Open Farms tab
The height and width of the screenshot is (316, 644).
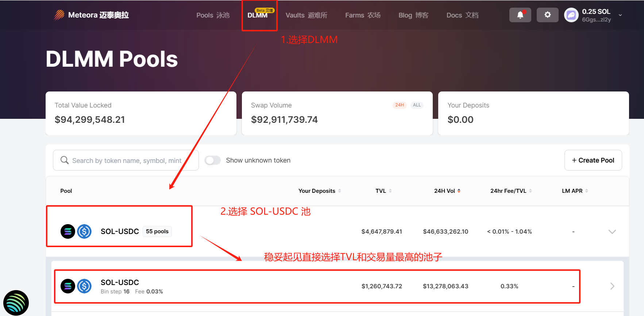(x=363, y=15)
